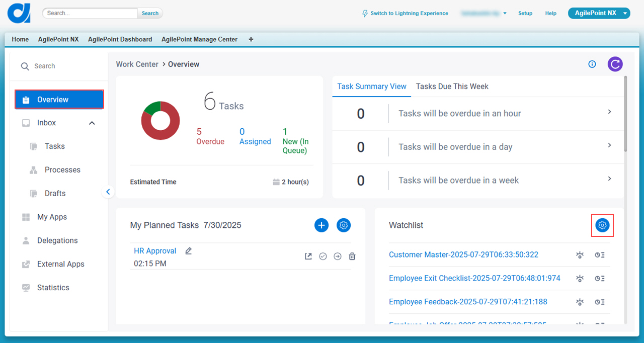Switch to Tasks Due This Week tab
644x343 pixels.
click(452, 87)
